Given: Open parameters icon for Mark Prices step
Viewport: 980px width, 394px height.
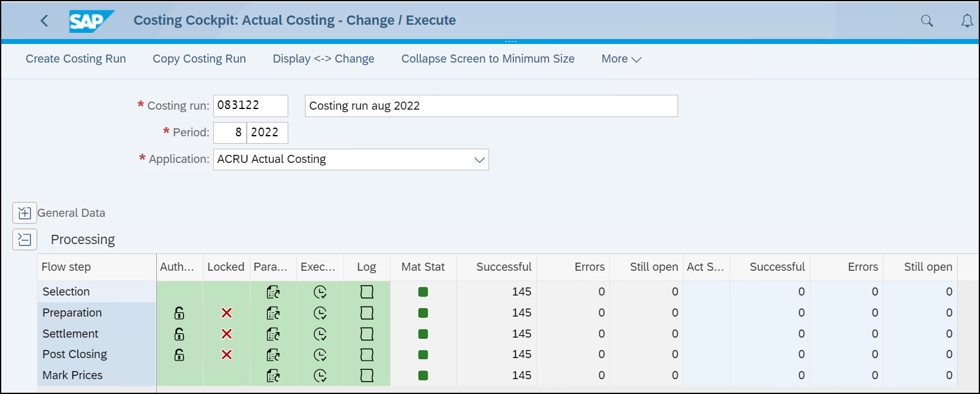Looking at the screenshot, I should coord(273,375).
